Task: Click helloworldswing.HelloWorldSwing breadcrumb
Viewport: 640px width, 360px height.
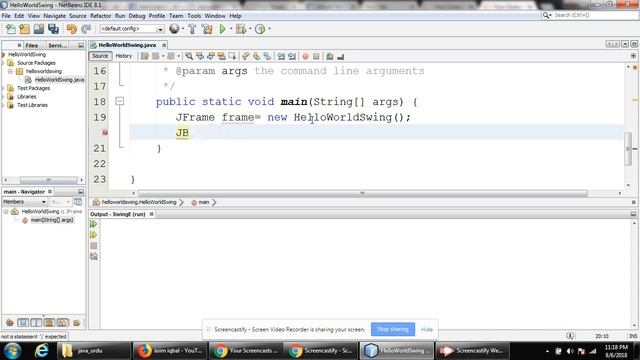Action: point(139,202)
